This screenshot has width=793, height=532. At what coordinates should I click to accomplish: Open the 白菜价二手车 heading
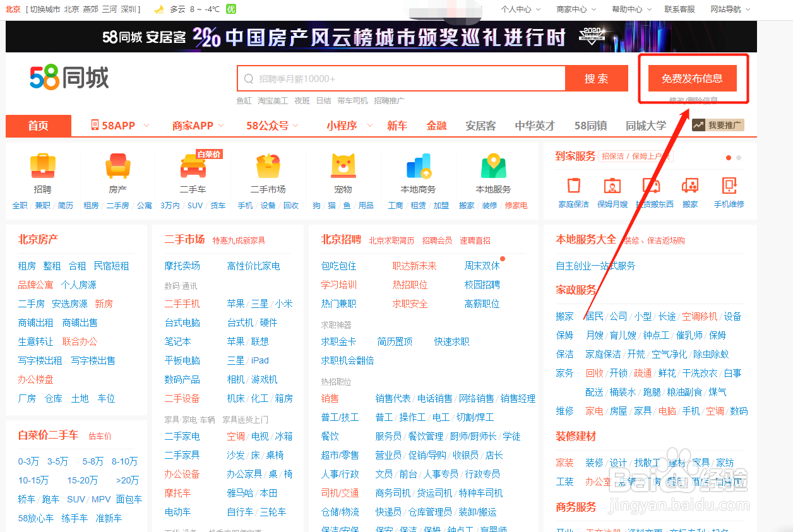pyautogui.click(x=48, y=435)
